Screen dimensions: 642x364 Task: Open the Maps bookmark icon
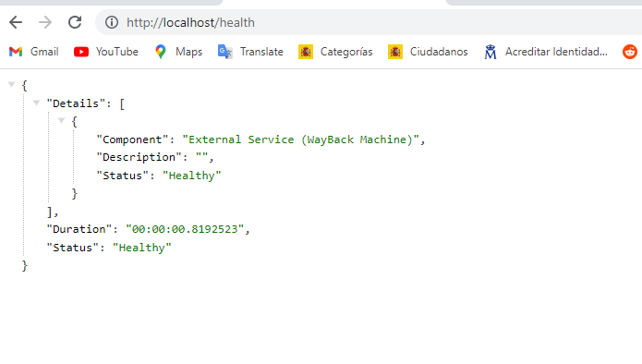(x=161, y=52)
